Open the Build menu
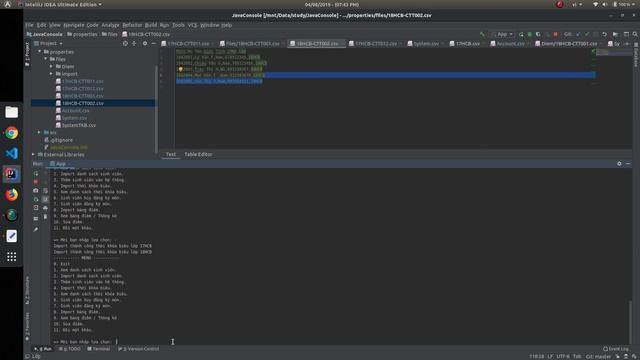640x360 pixels. click(x=151, y=25)
